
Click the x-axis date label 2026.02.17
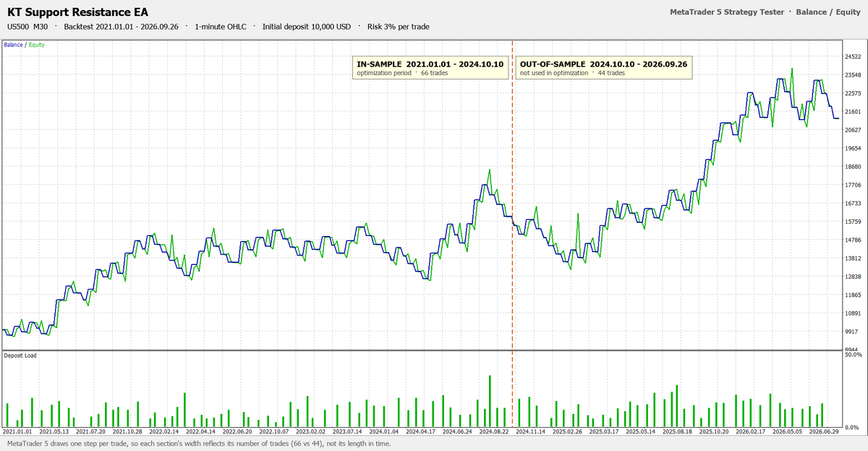point(751,431)
